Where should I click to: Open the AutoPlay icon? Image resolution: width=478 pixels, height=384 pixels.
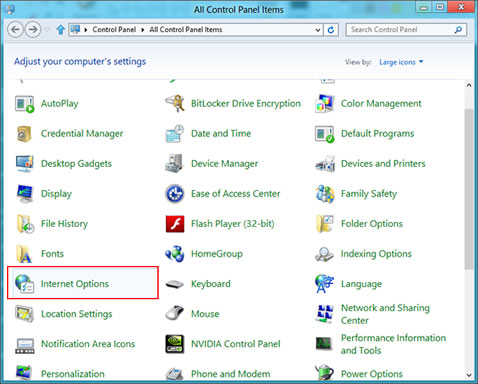click(24, 104)
